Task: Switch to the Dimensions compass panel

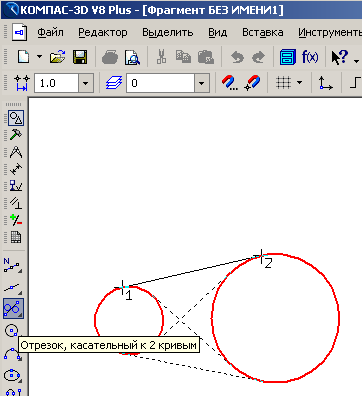Action: tap(16, 152)
